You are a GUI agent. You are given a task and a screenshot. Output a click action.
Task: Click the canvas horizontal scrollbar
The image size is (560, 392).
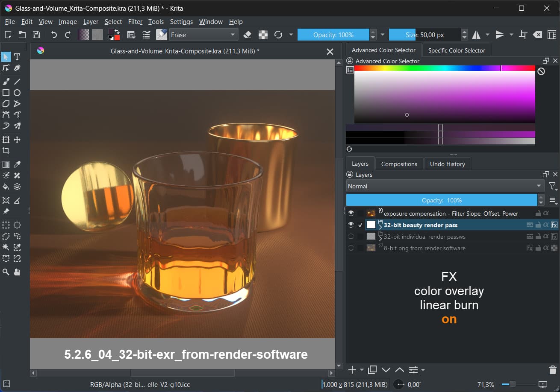click(183, 373)
